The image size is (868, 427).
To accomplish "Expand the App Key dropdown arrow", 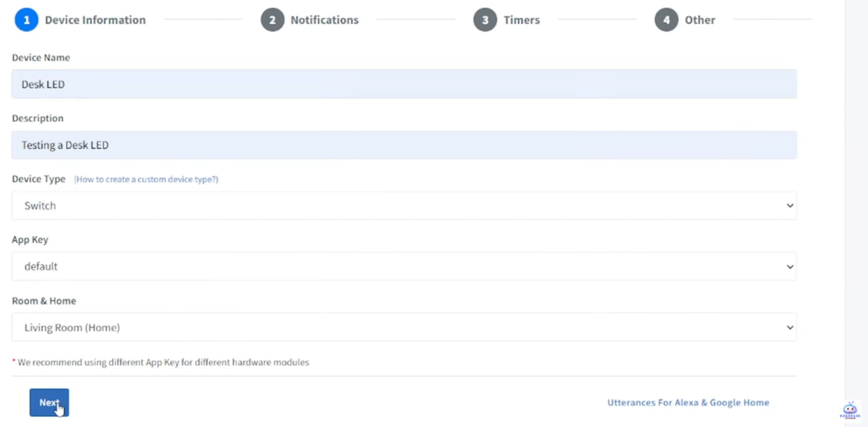I will 790,266.
